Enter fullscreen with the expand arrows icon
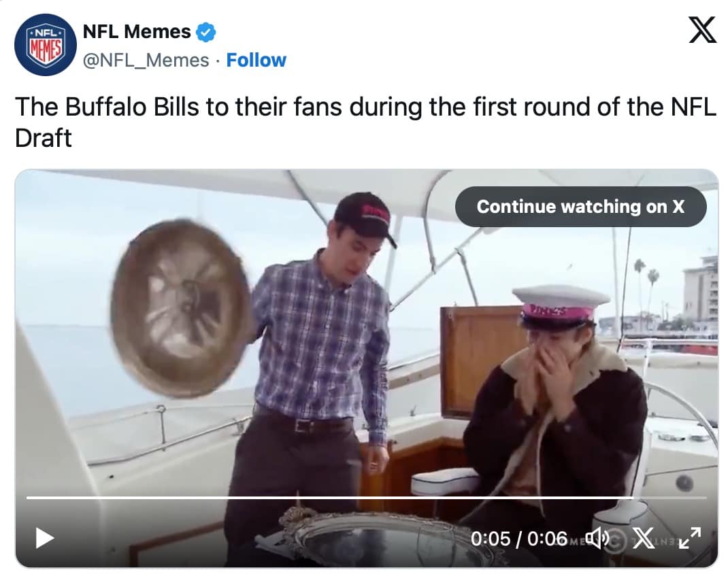The image size is (728, 574). click(690, 539)
